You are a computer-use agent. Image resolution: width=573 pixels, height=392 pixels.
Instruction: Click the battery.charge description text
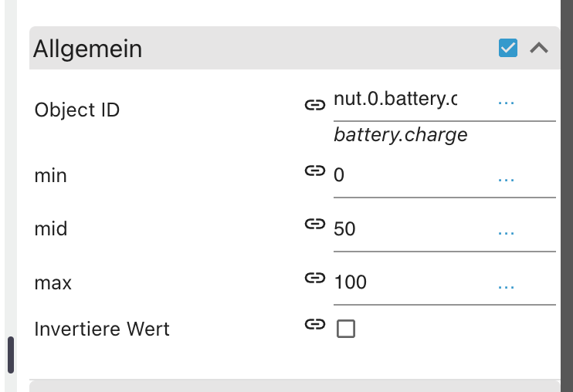(401, 135)
